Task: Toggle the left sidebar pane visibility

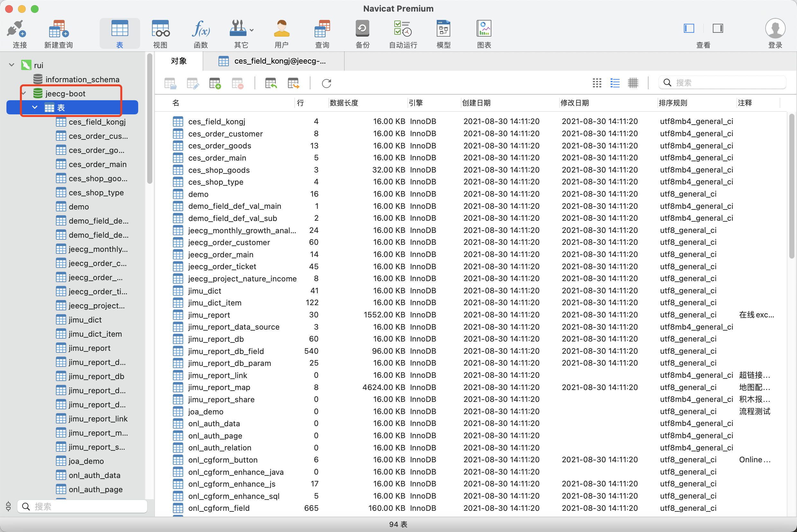Action: coord(689,28)
